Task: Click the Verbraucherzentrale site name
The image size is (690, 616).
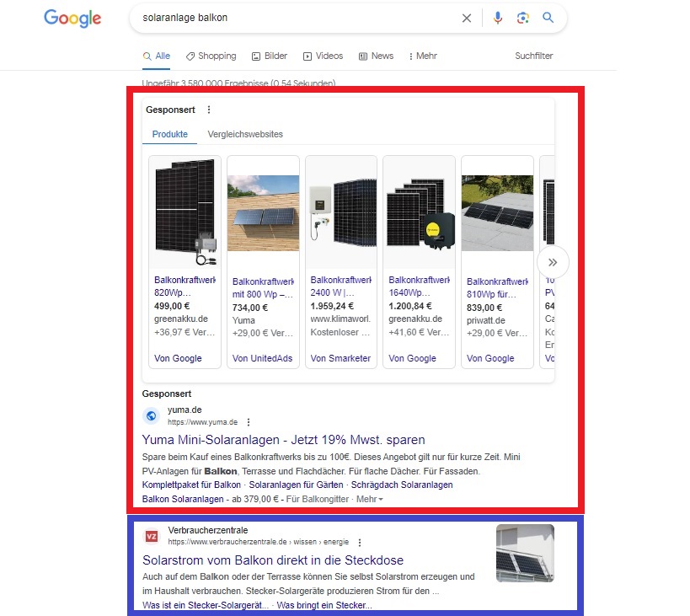Action: tap(208, 530)
